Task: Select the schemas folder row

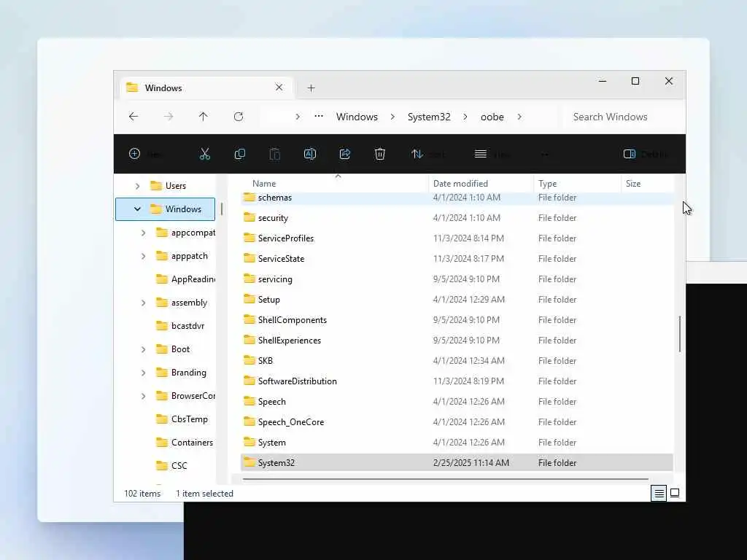Action: [457, 198]
